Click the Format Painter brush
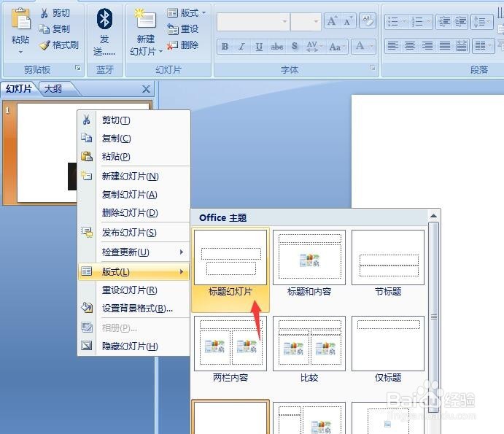 point(58,45)
